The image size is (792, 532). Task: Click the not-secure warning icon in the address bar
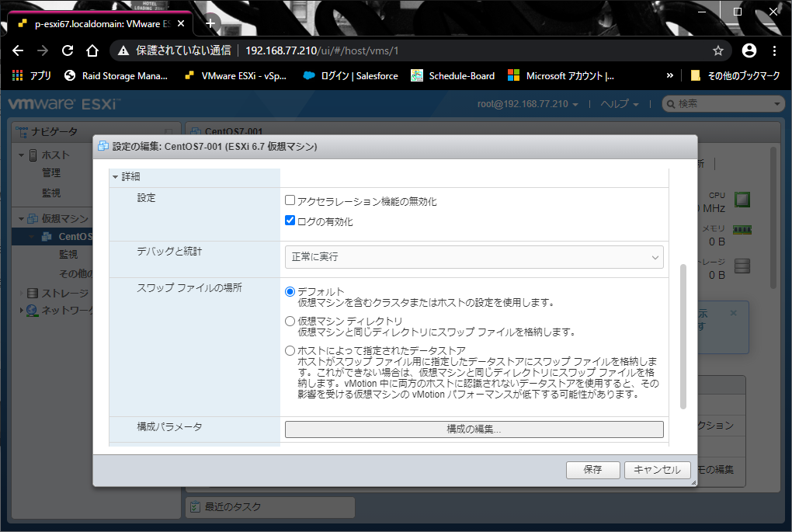123,50
